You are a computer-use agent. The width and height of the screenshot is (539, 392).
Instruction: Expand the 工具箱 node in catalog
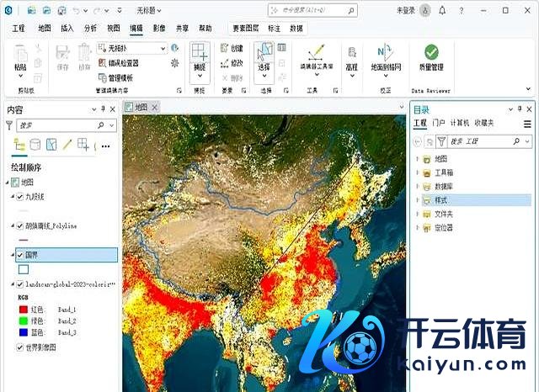coord(417,172)
